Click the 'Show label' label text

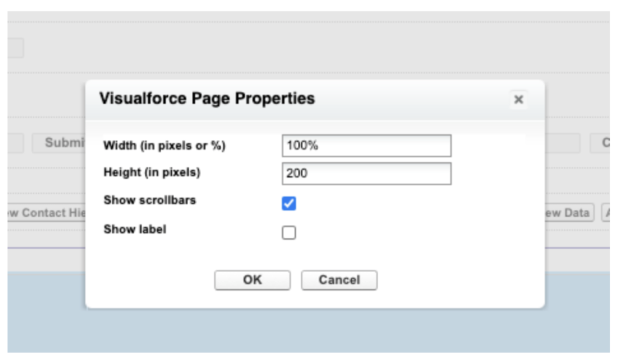[x=135, y=229]
